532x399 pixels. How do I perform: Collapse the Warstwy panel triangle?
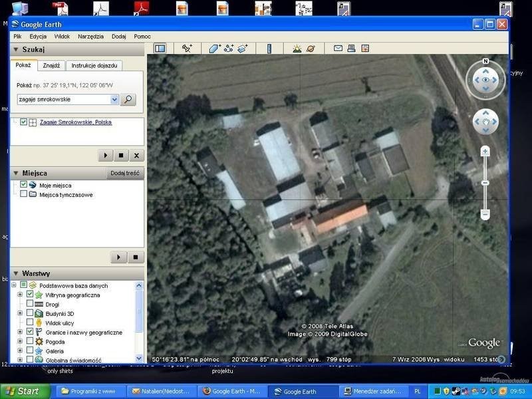pos(15,273)
